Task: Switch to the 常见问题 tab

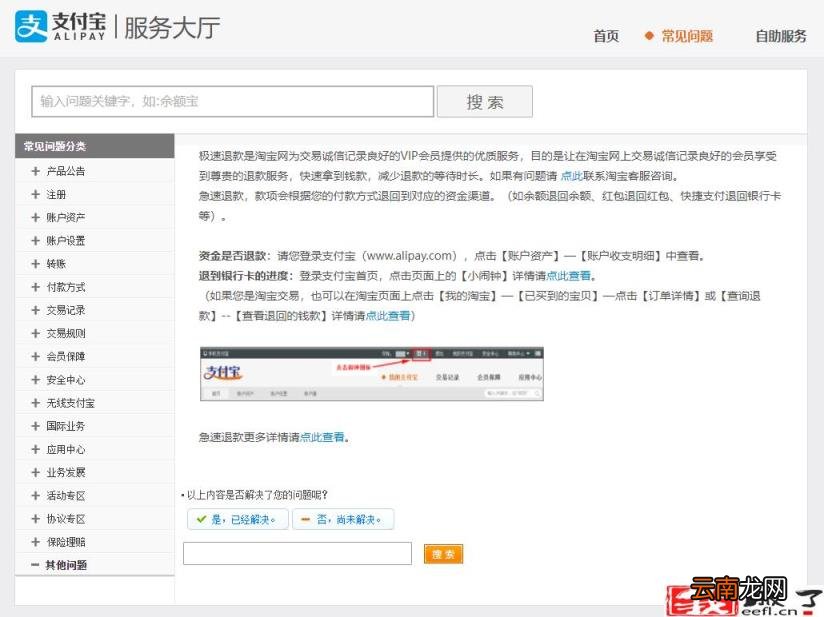Action: point(686,36)
